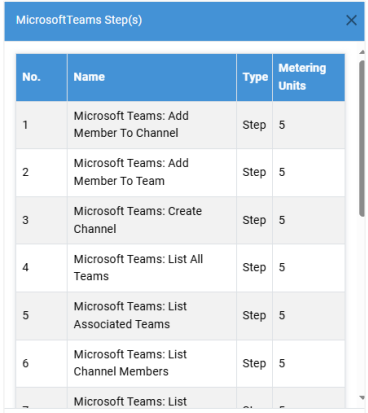
Task: Click row number 5 cell
Action: tap(41, 316)
